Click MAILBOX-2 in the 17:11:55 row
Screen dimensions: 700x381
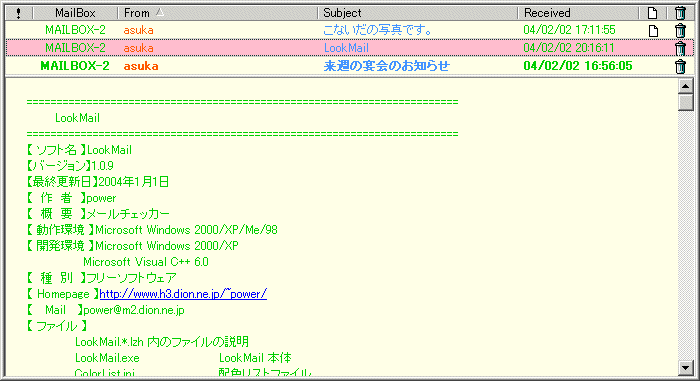click(x=75, y=30)
